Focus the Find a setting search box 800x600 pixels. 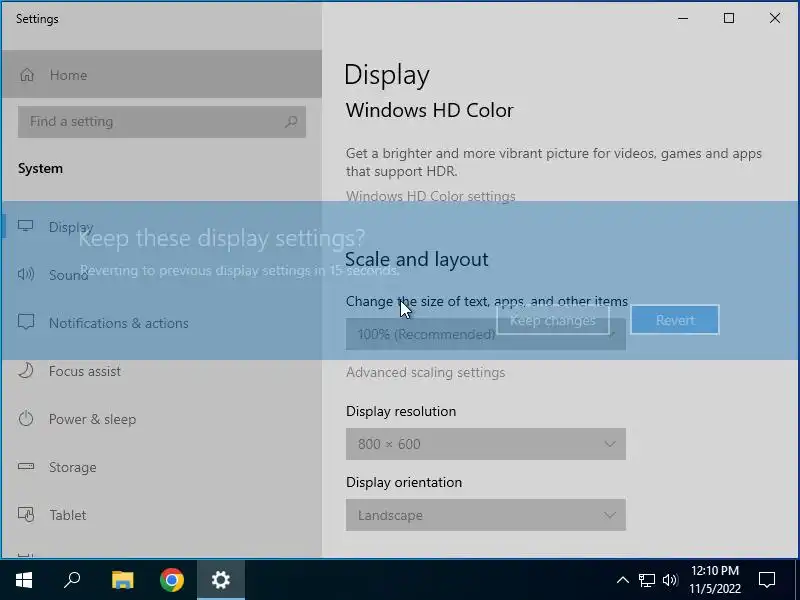(x=162, y=122)
